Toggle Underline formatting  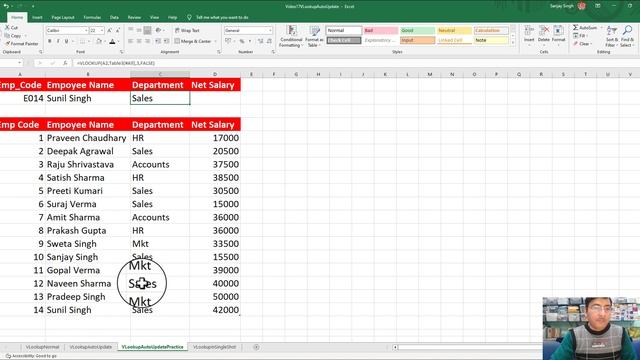66,41
